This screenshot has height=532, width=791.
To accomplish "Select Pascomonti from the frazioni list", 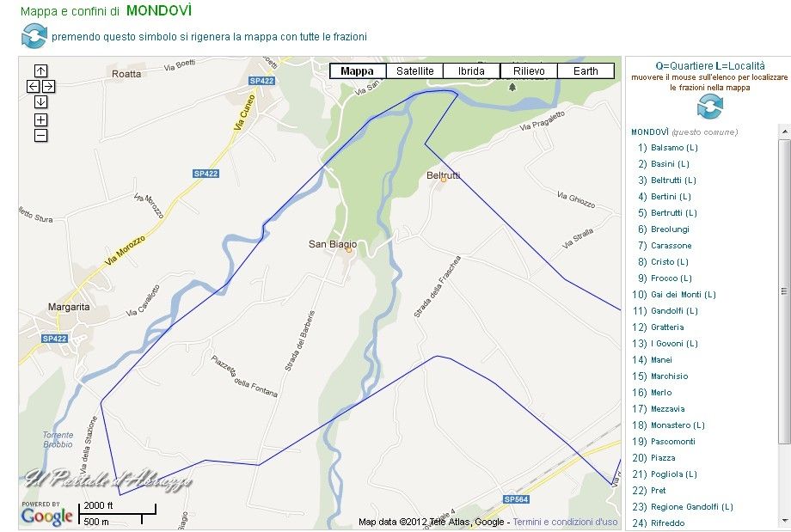I will [673, 442].
